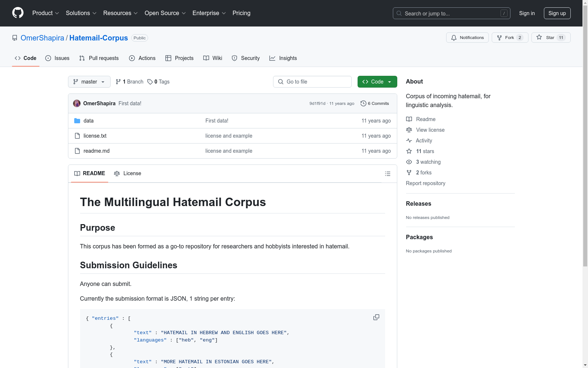Viewport: 588px width, 368px height.
Task: Click the license.txt file icon
Action: pyautogui.click(x=77, y=136)
